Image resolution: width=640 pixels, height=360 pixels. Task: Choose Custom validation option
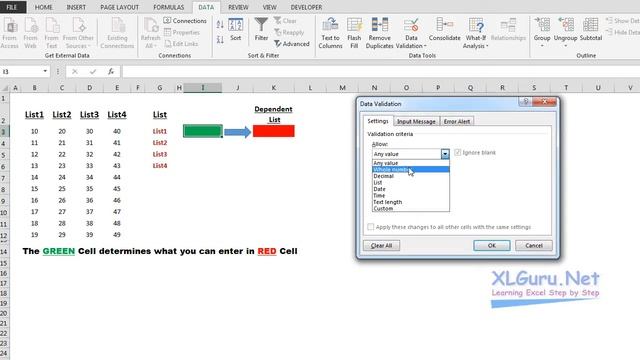(411, 208)
